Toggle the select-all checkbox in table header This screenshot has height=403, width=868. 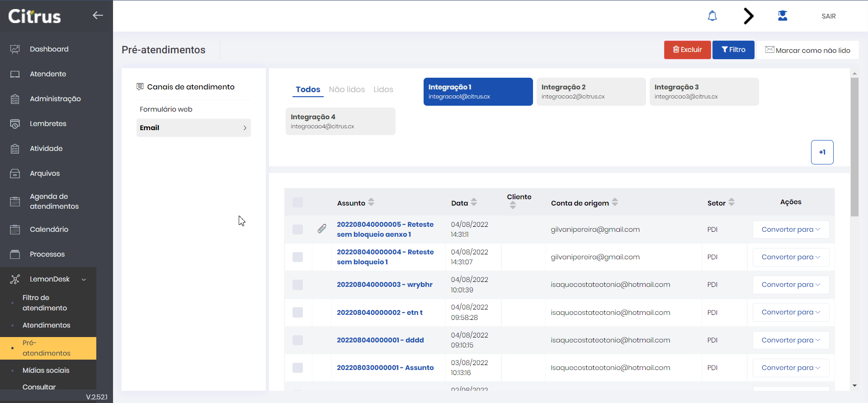point(297,202)
